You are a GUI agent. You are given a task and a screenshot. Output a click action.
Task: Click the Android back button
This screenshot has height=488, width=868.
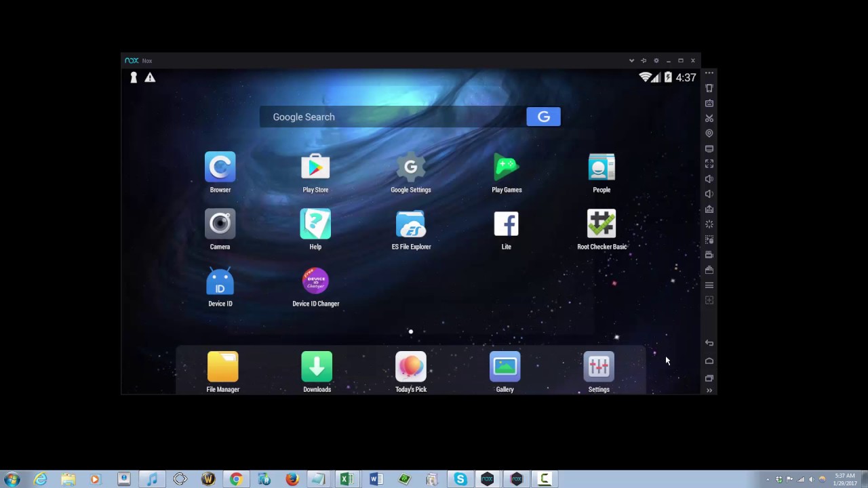click(x=709, y=343)
